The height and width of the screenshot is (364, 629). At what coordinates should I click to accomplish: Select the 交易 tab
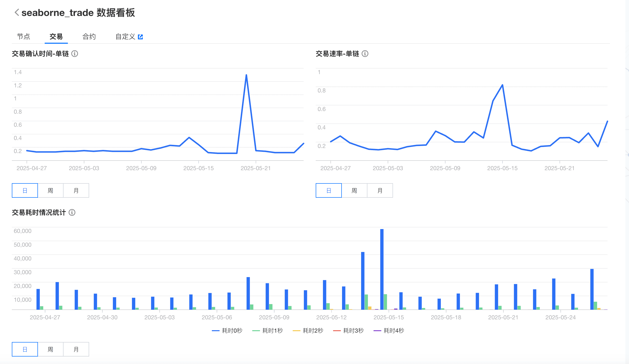[x=56, y=37]
